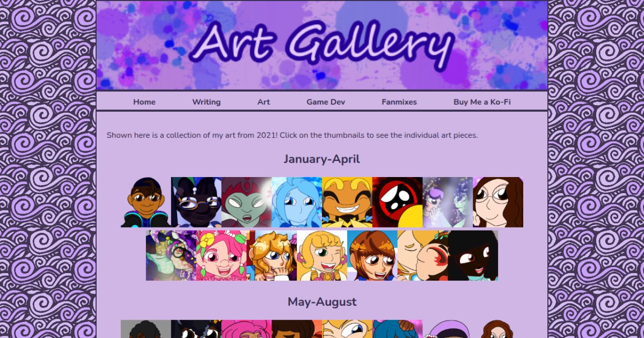Go to the Writing page
Viewport: 644px width, 338px height.
tap(207, 102)
